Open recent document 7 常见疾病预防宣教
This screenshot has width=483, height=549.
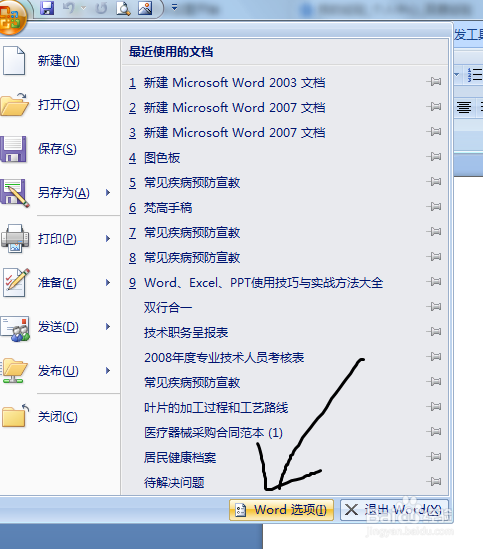(285, 232)
